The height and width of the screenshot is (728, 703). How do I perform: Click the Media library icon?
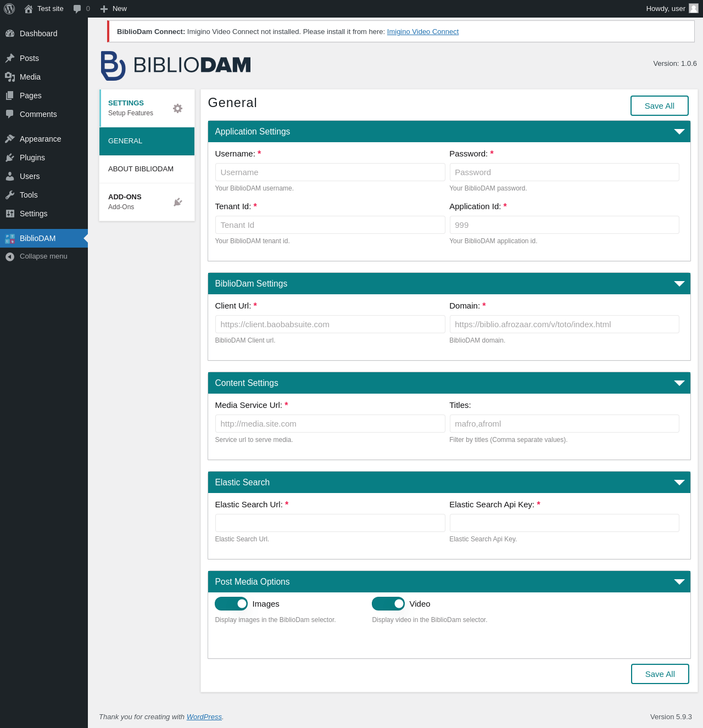point(10,77)
